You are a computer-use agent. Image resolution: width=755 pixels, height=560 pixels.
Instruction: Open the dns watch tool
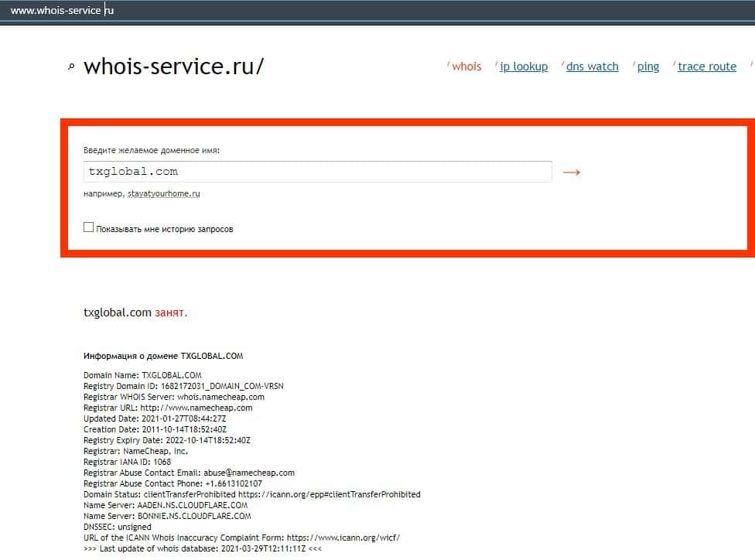click(593, 67)
